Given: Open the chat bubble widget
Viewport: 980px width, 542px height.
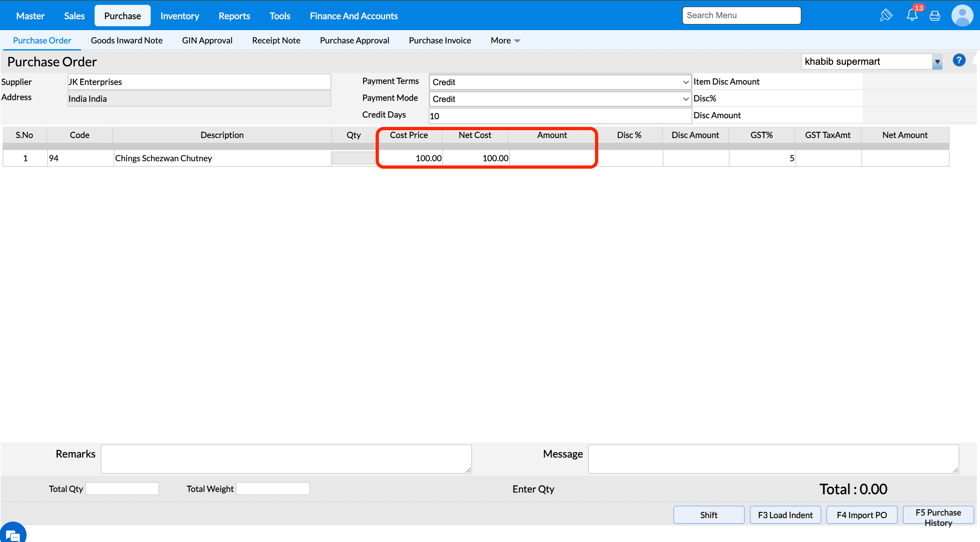Looking at the screenshot, I should 13,534.
